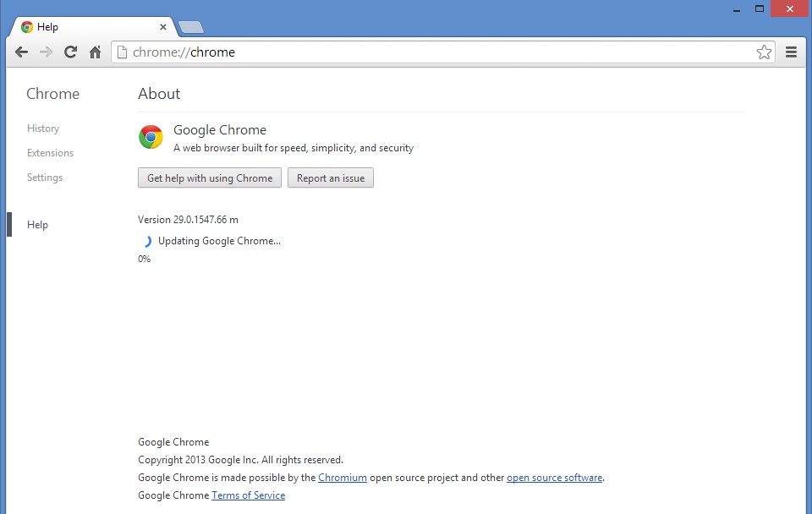812x514 pixels.
Task: Click the Google Chrome logo on About page
Action: (151, 137)
